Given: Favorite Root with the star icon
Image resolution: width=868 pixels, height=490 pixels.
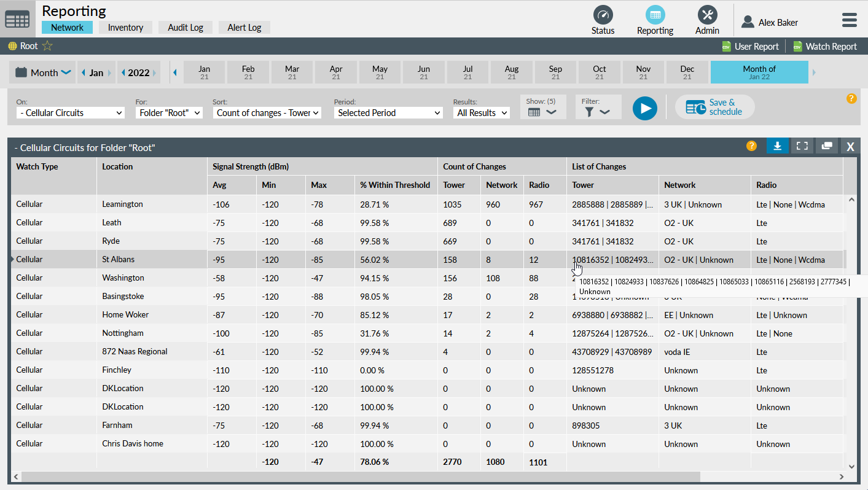Looking at the screenshot, I should coord(47,46).
